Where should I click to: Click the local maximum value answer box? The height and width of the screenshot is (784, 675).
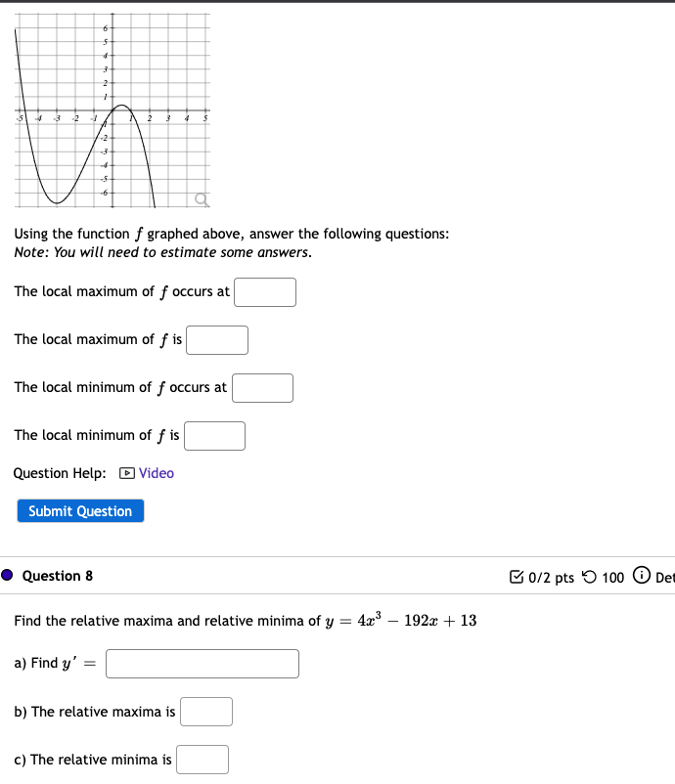(216, 339)
